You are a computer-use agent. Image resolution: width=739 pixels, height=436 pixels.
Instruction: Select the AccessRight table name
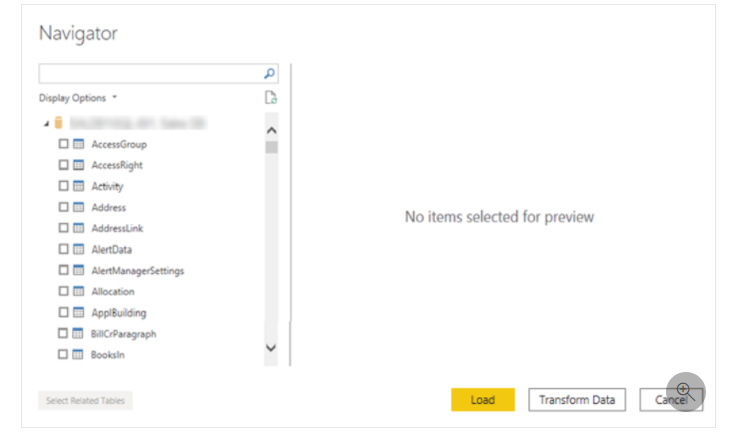click(117, 165)
